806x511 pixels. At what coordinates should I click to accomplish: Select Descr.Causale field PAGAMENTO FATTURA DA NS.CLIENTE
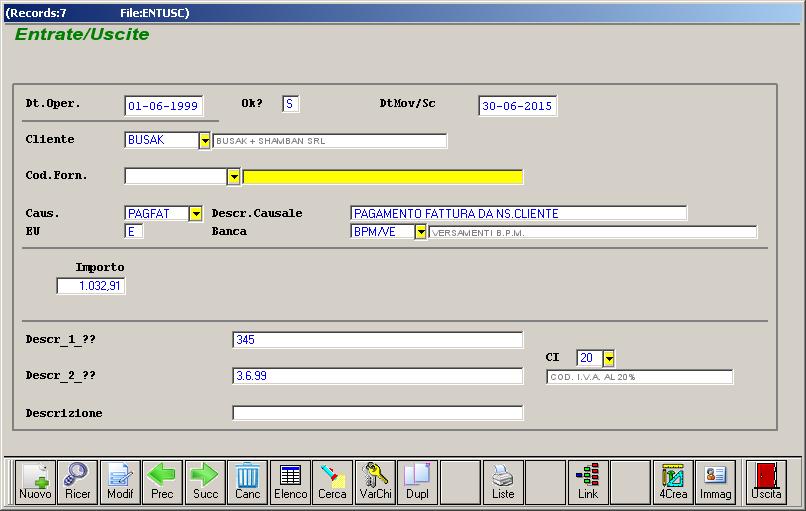click(x=519, y=213)
